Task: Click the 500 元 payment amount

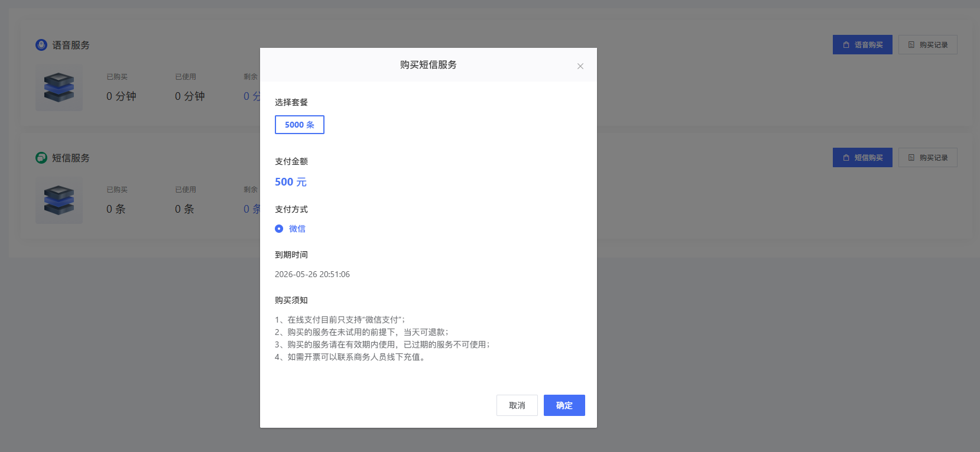Action: [290, 182]
